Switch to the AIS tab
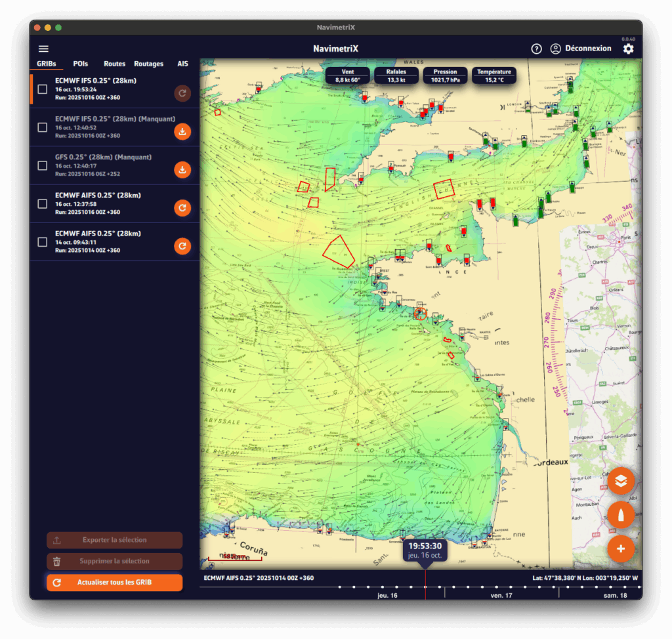Image resolution: width=672 pixels, height=639 pixels. [x=182, y=64]
